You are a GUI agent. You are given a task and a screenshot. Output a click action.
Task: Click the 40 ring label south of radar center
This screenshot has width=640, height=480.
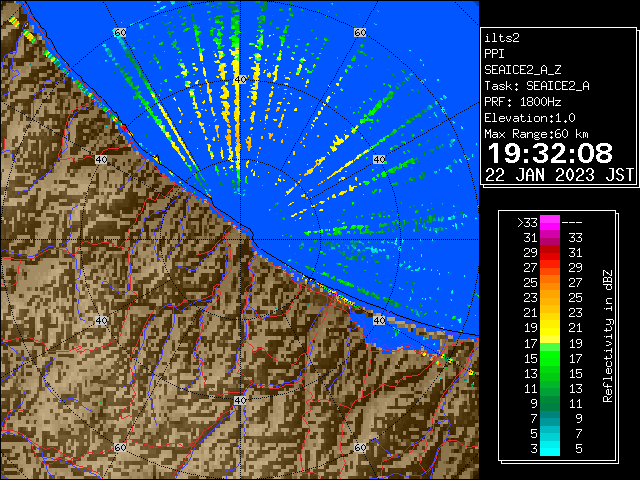tap(240, 400)
